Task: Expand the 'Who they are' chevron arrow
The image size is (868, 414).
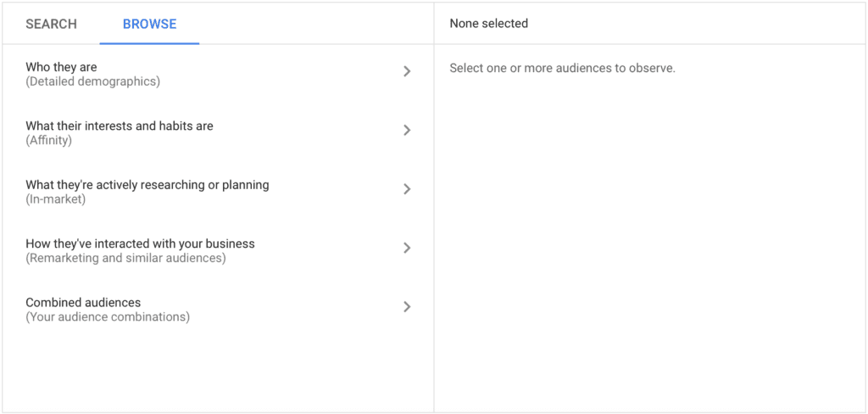Action: (407, 71)
